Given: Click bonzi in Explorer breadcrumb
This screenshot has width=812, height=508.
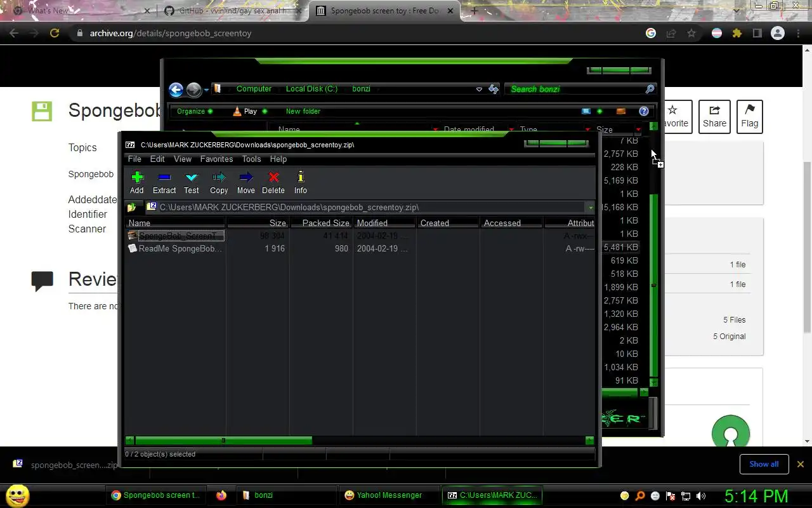Looking at the screenshot, I should pos(362,89).
